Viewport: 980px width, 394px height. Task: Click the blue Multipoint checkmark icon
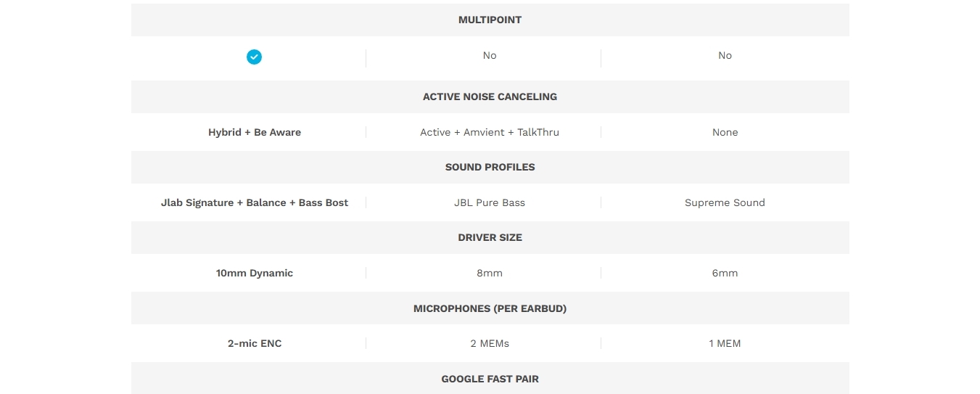click(254, 57)
